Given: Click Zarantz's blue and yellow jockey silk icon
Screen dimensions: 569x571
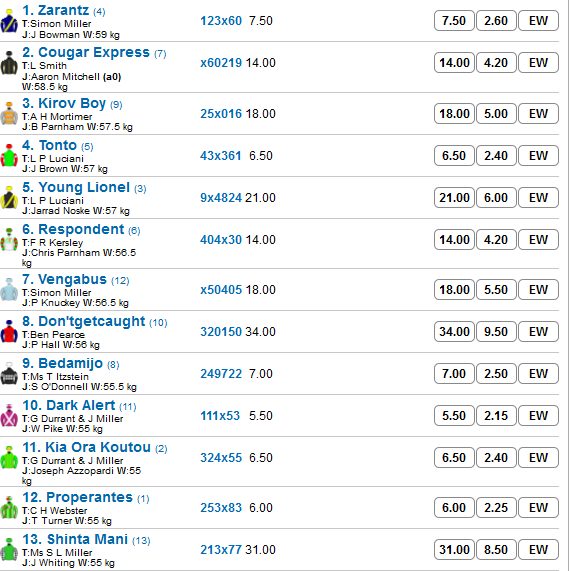Looking at the screenshot, I should [x=9, y=21].
